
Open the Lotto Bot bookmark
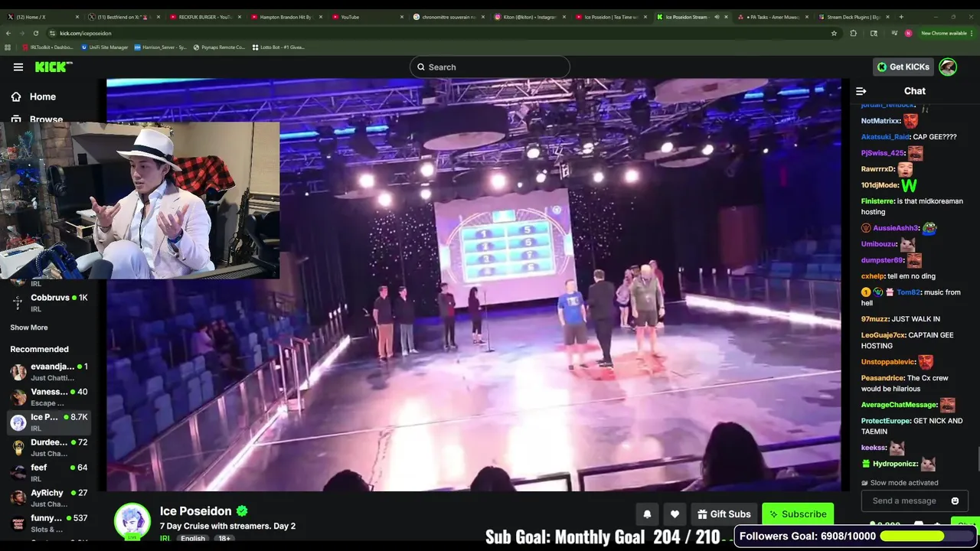(x=278, y=47)
